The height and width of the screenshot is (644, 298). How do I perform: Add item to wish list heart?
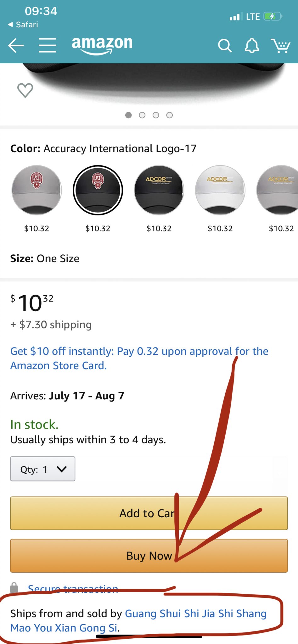pyautogui.click(x=25, y=91)
